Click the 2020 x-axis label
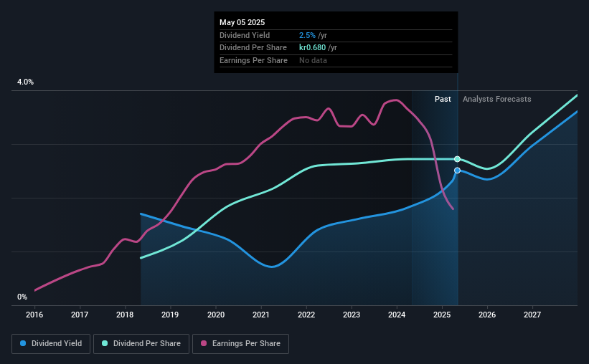589x364 pixels. 216,315
